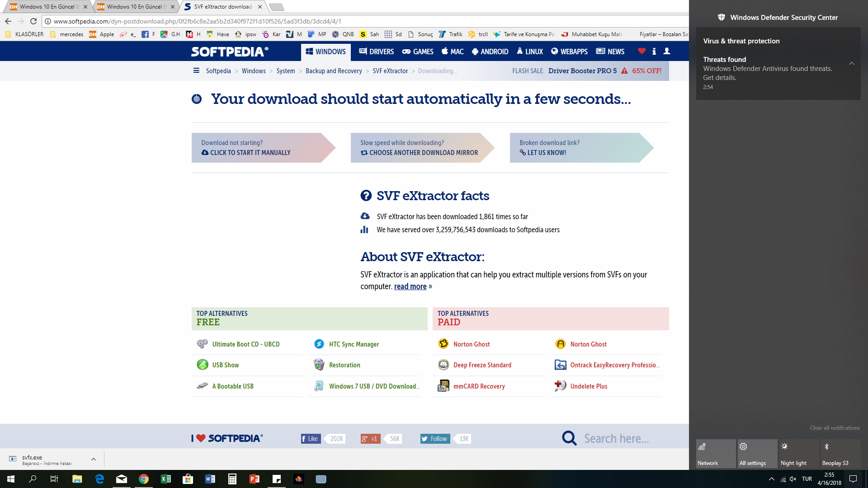
Task: Open the WINDOWS category tab
Action: pyautogui.click(x=326, y=52)
